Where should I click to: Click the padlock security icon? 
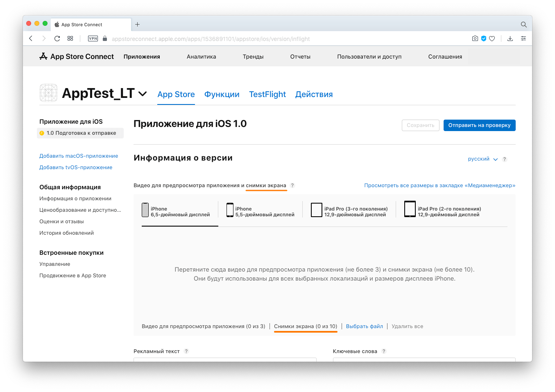coord(105,39)
